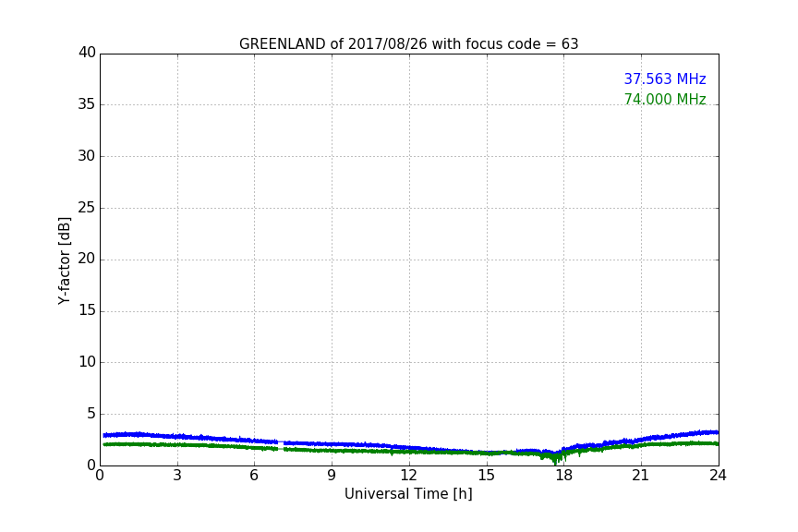Click x-axis tick value 24
The height and width of the screenshot is (532, 798).
[718, 476]
